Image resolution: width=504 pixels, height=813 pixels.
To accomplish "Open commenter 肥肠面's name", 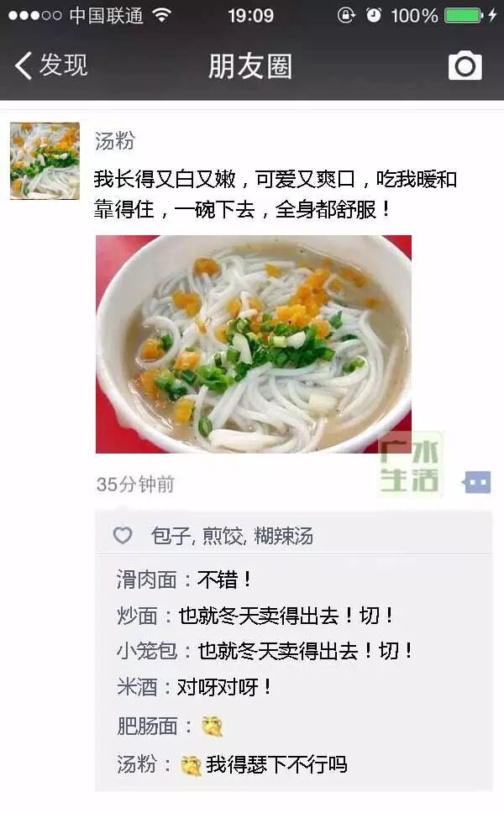I will (x=147, y=726).
